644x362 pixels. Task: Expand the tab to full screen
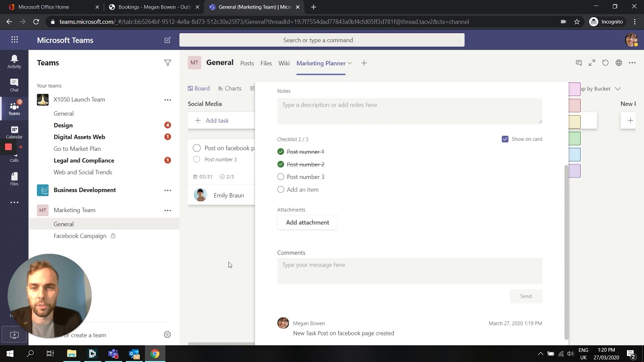pyautogui.click(x=592, y=63)
